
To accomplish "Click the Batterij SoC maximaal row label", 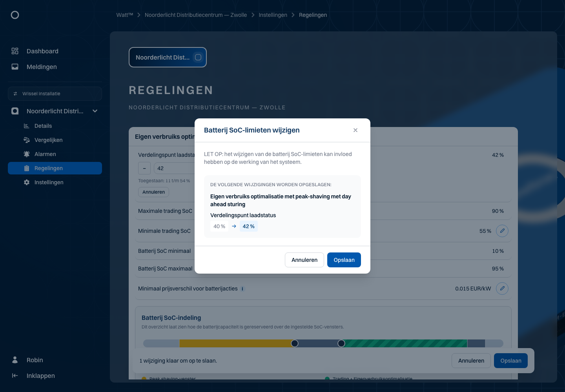I will click(165, 269).
